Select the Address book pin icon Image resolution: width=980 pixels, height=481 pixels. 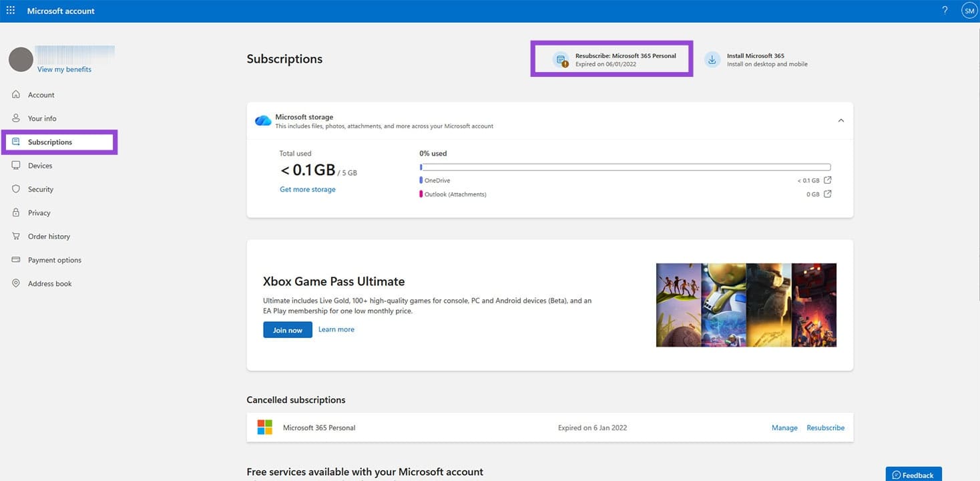15,283
